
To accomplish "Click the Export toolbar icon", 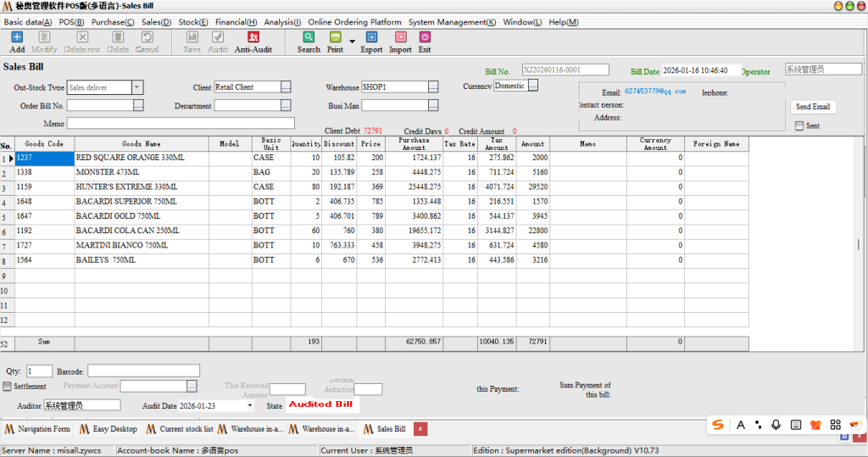I will (371, 37).
